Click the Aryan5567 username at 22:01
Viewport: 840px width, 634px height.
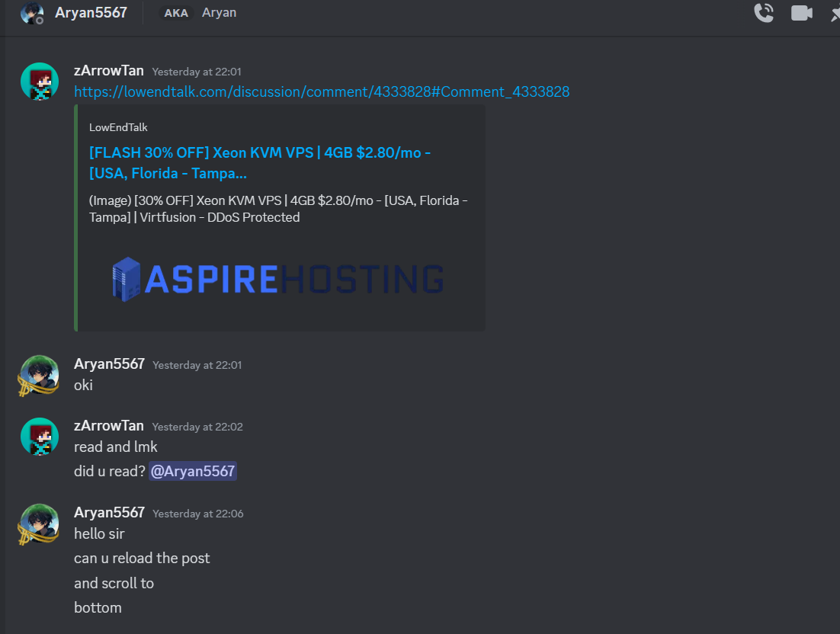[109, 364]
